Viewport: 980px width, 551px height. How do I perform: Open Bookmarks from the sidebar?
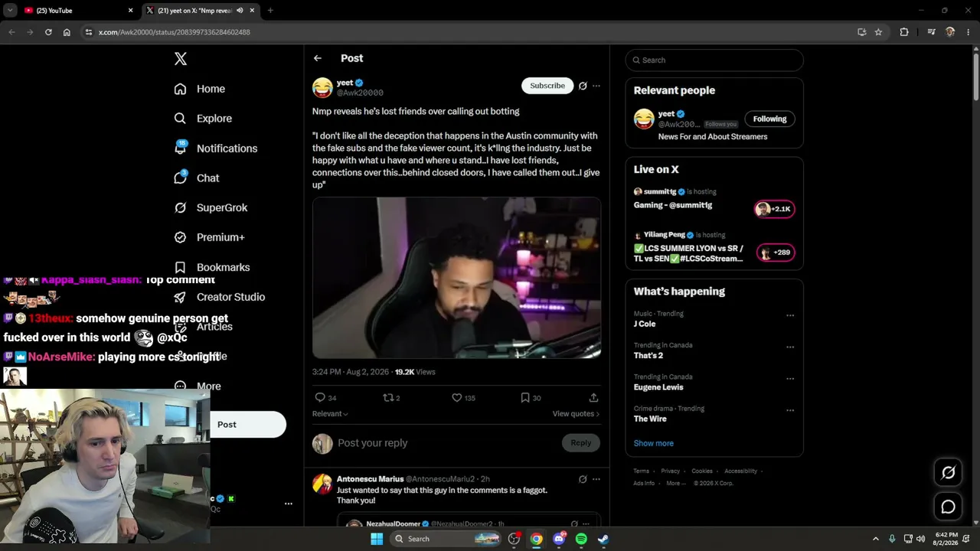click(x=212, y=267)
